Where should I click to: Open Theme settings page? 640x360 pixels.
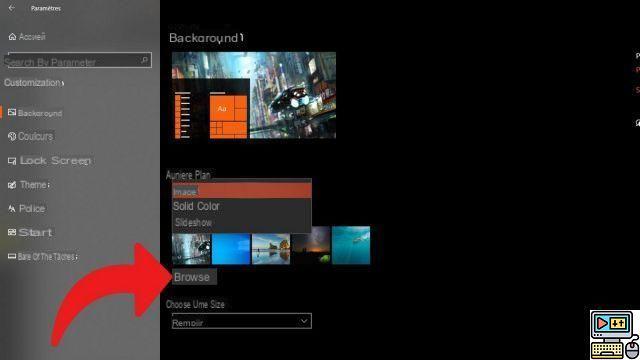pos(29,185)
